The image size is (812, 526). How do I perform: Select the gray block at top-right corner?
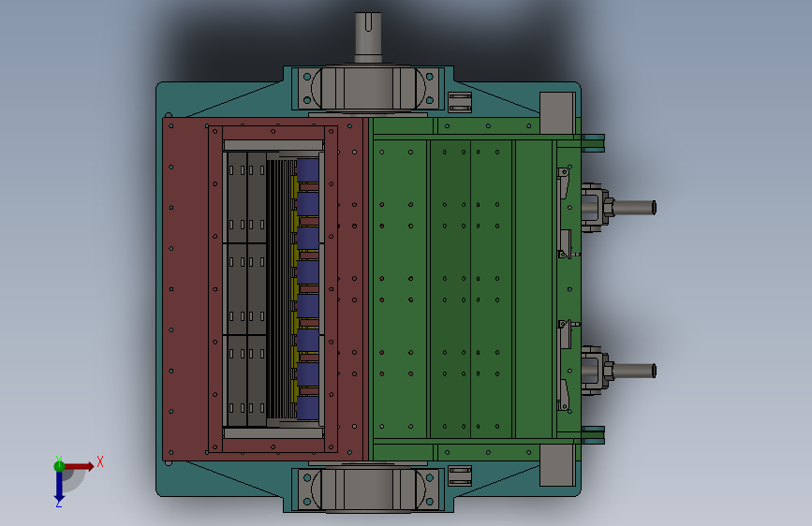557,113
